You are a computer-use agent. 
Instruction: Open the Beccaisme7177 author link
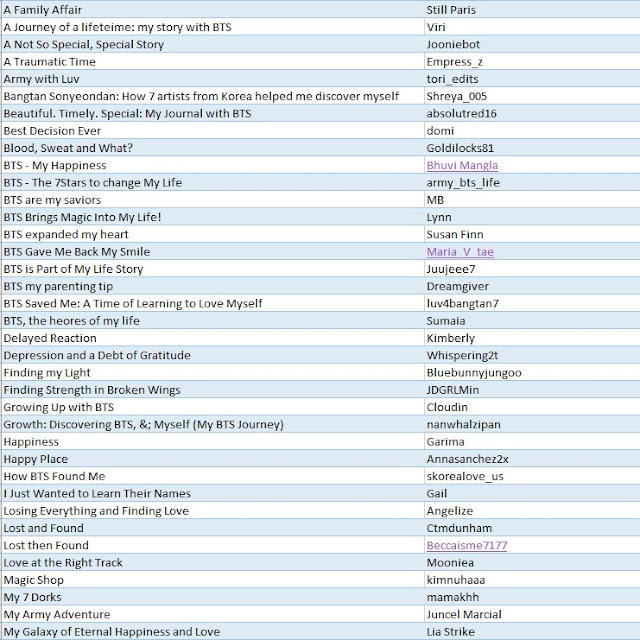[467, 545]
